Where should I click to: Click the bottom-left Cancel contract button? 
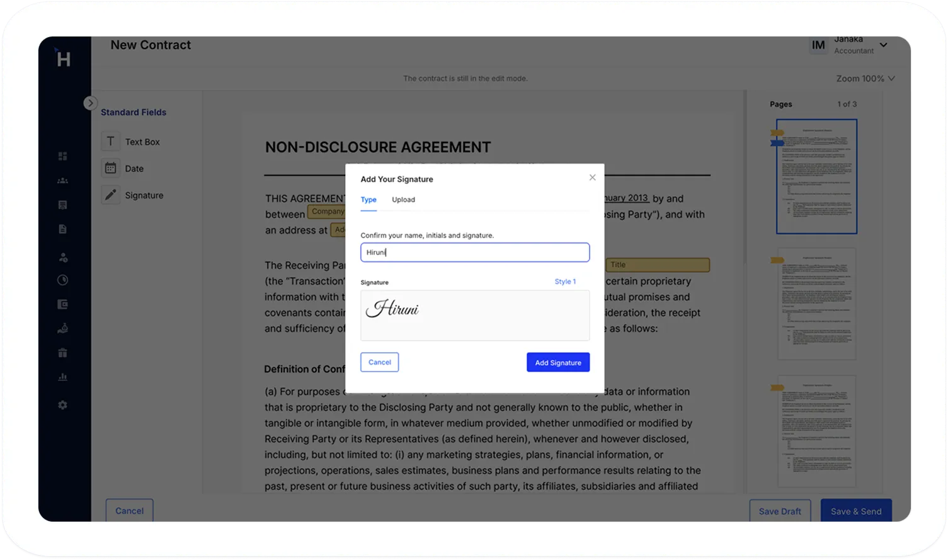coord(129,510)
